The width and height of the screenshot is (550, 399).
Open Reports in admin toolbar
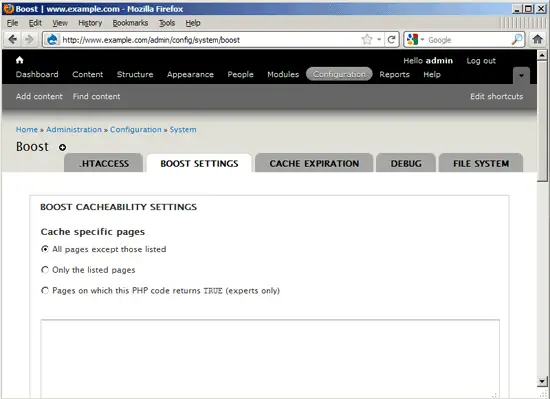[394, 74]
